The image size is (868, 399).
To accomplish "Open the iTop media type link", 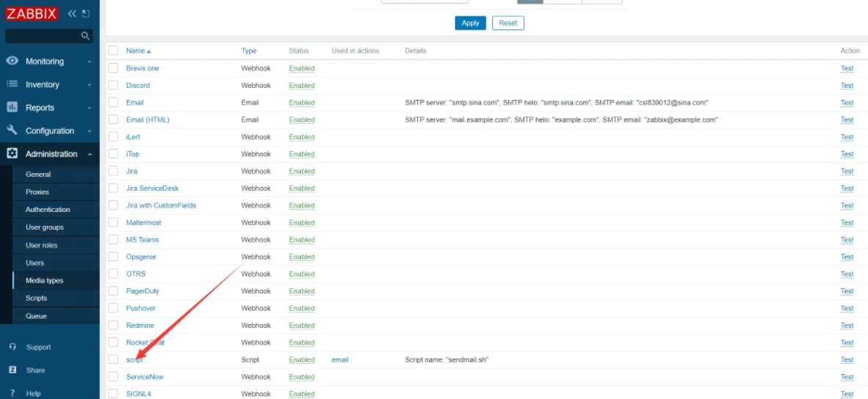I will pyautogui.click(x=132, y=153).
